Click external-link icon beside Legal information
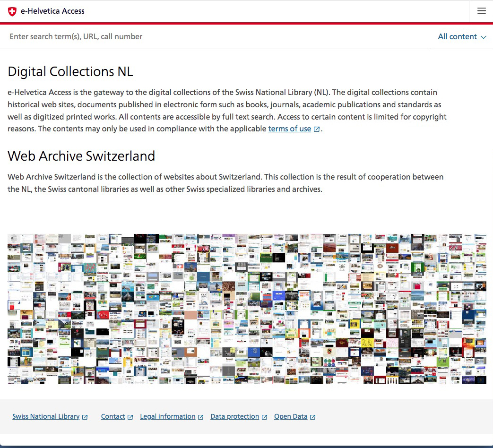493x448 pixels. tap(200, 417)
